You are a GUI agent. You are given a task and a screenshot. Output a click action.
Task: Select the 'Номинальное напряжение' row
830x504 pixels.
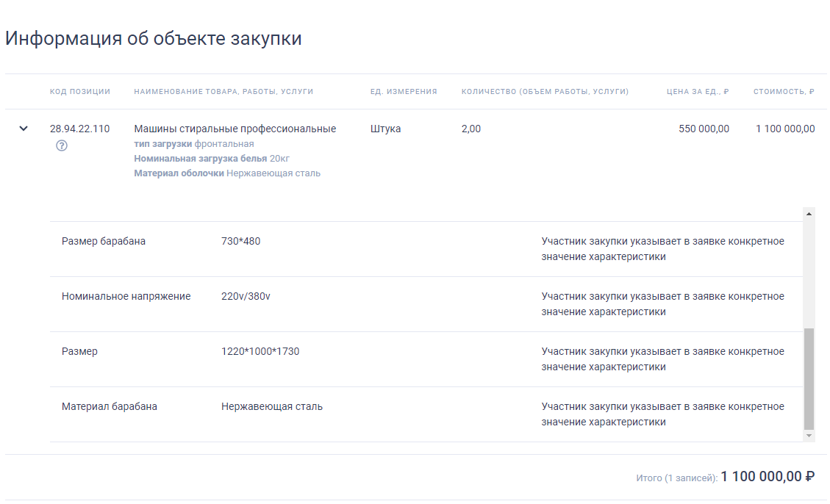(x=426, y=304)
